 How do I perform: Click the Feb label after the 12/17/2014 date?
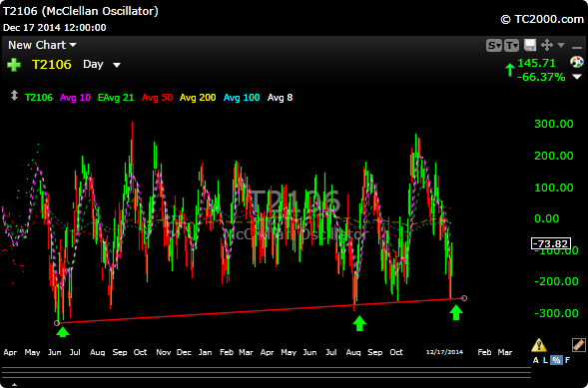click(x=484, y=352)
